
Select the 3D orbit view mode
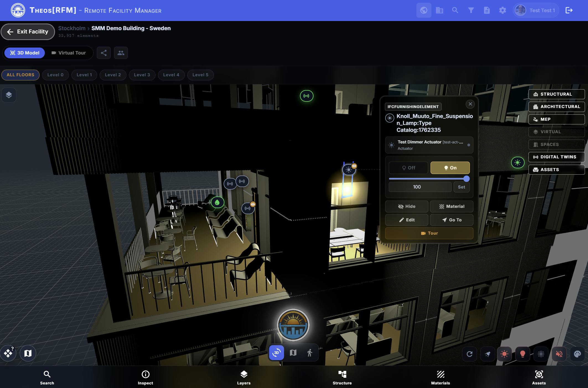[x=276, y=353]
